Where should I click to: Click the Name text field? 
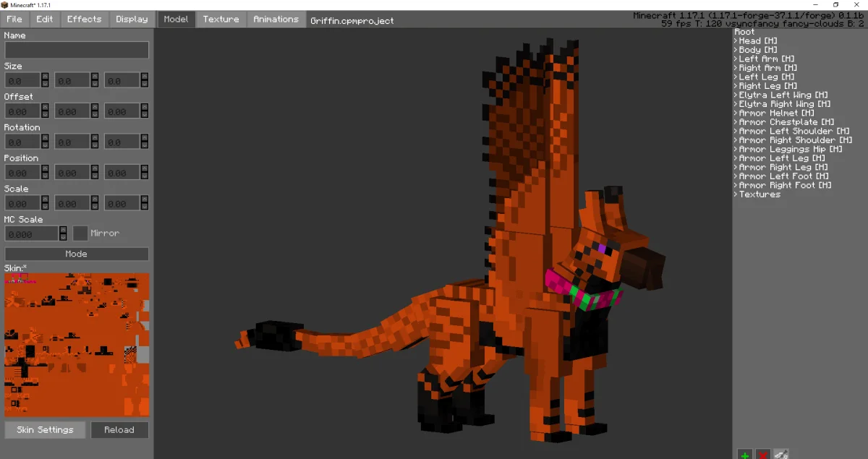pyautogui.click(x=77, y=50)
